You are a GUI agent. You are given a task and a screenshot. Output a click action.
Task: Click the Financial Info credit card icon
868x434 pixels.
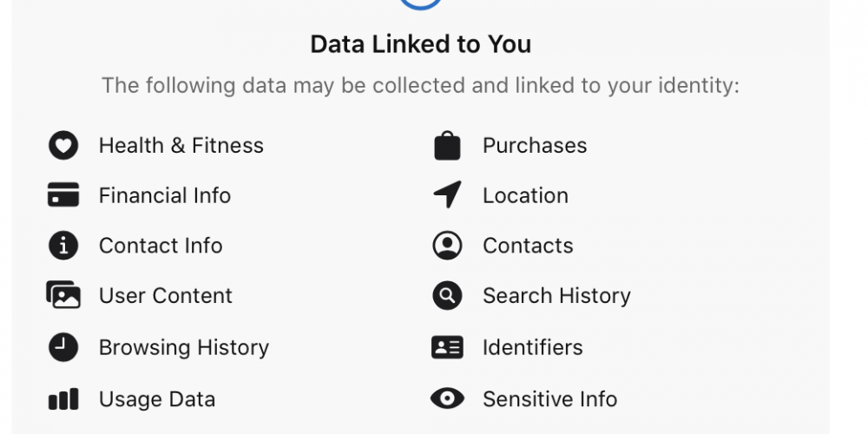click(63, 194)
